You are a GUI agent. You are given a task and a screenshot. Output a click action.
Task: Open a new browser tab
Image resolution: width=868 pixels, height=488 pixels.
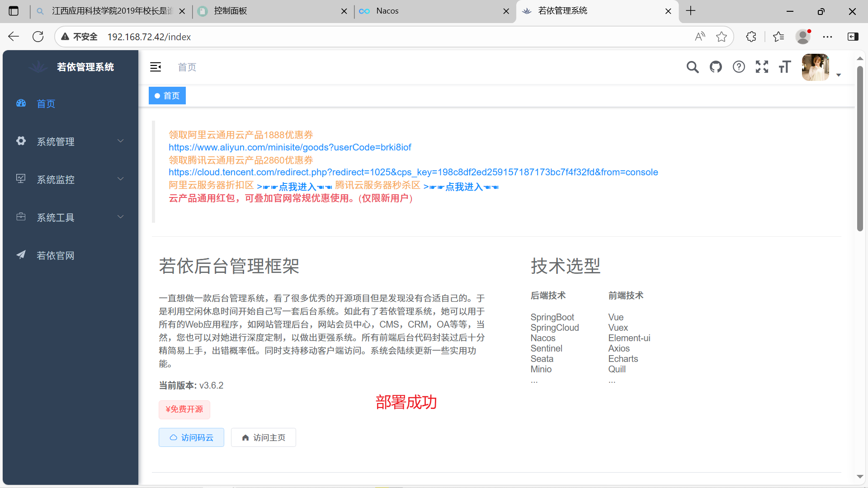(x=691, y=11)
